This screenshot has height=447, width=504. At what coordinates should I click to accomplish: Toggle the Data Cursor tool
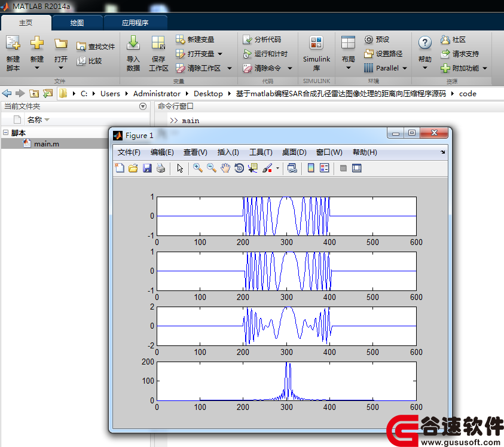tap(253, 168)
